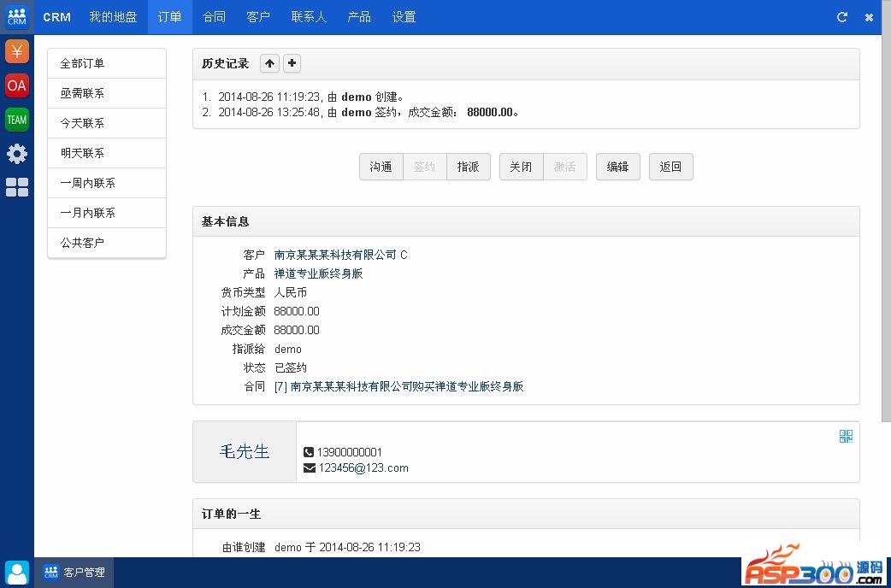Open the orange yen finance app icon
The width and height of the screenshot is (891, 588).
pyautogui.click(x=17, y=51)
